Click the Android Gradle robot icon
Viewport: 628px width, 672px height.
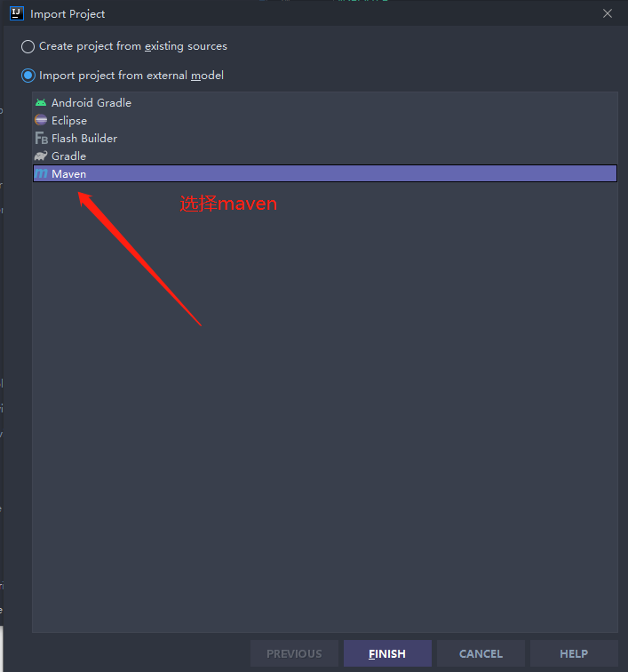click(x=41, y=103)
